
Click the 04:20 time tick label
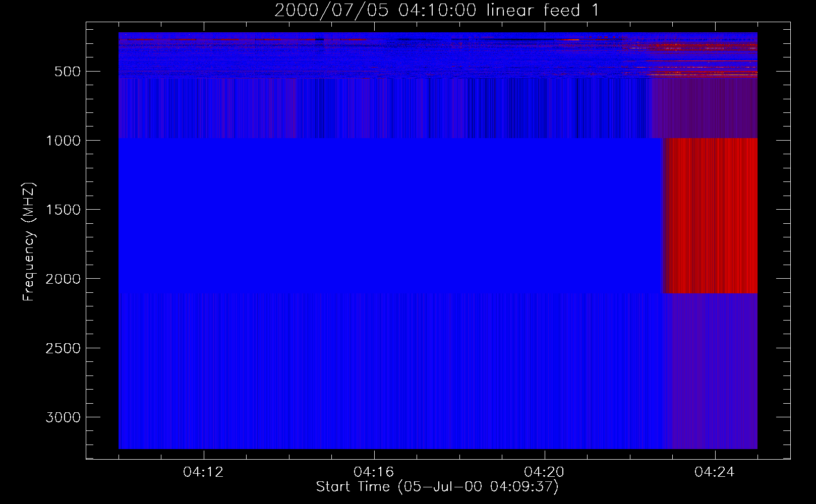[545, 472]
